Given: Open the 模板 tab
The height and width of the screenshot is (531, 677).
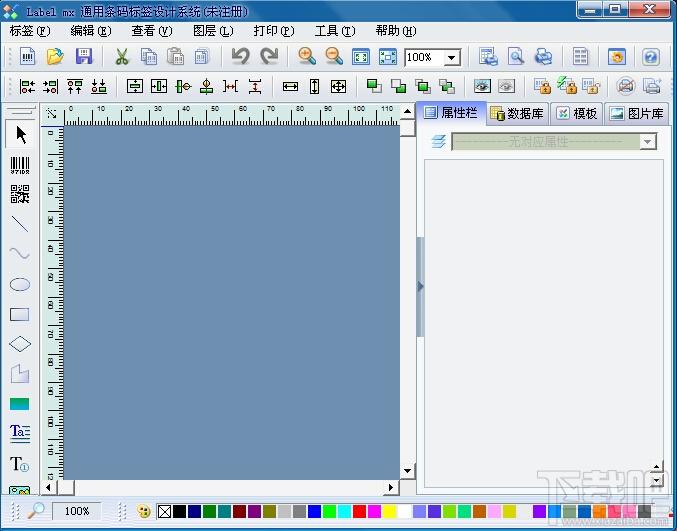Looking at the screenshot, I should point(577,114).
